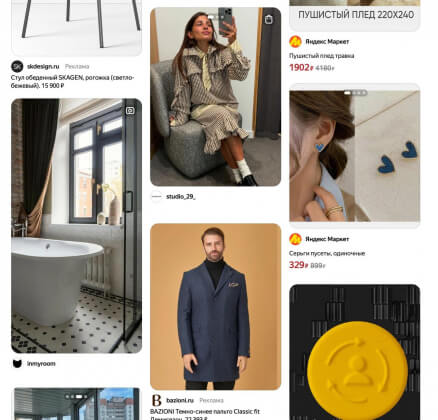
Task: Open the inmyroom source link
Action: [41, 364]
